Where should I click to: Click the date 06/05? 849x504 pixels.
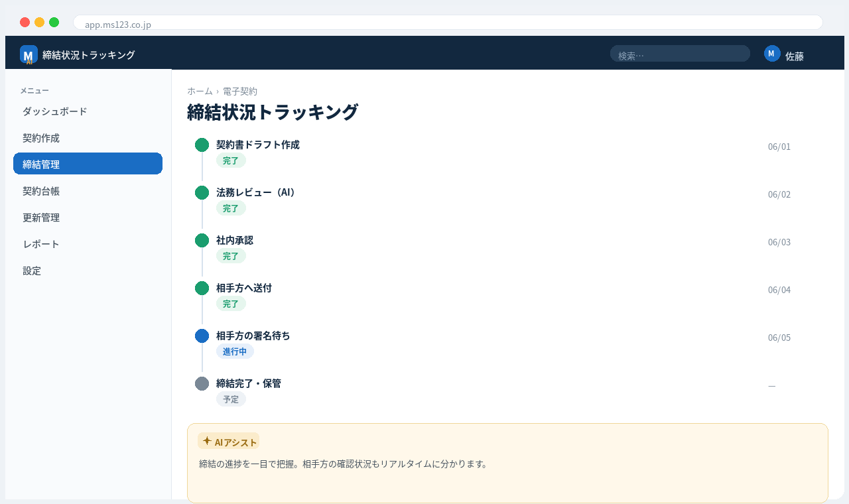point(779,338)
